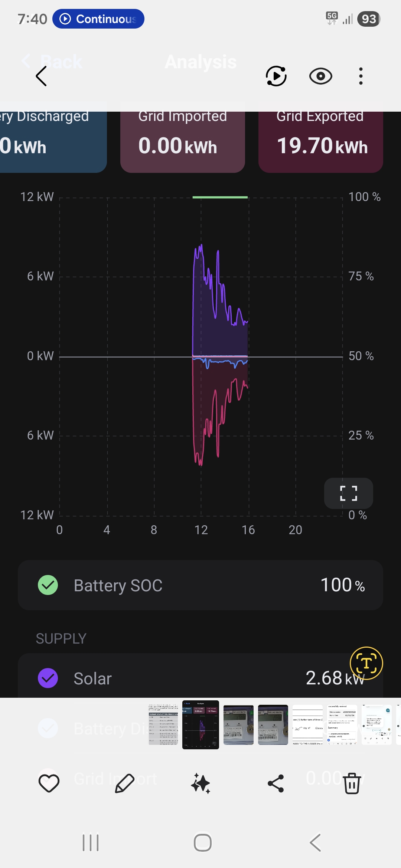Viewport: 401px width, 868px height.
Task: Tap the heart favorite icon
Action: 49,783
